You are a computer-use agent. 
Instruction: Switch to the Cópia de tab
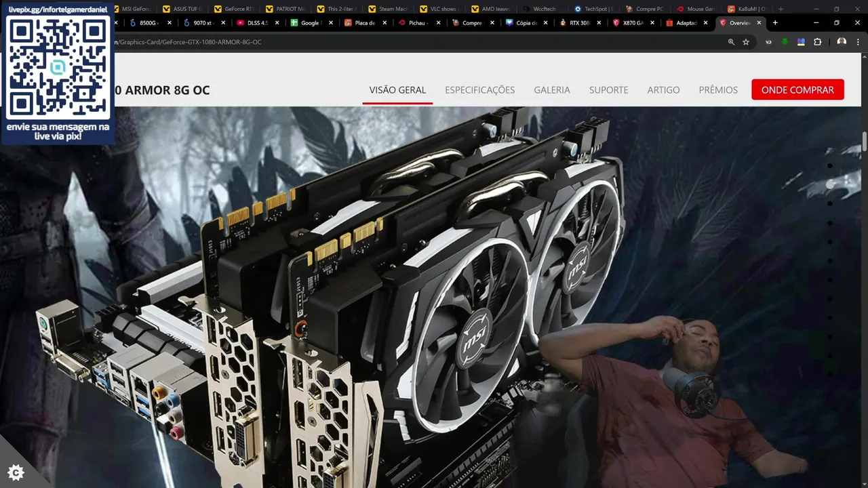pos(524,22)
